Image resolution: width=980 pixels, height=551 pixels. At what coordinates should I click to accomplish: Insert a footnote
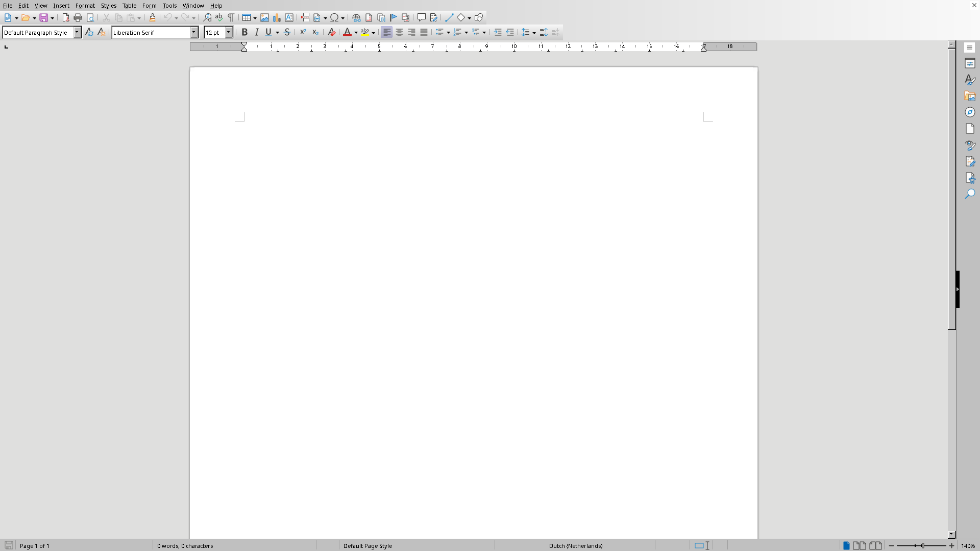coord(369,18)
